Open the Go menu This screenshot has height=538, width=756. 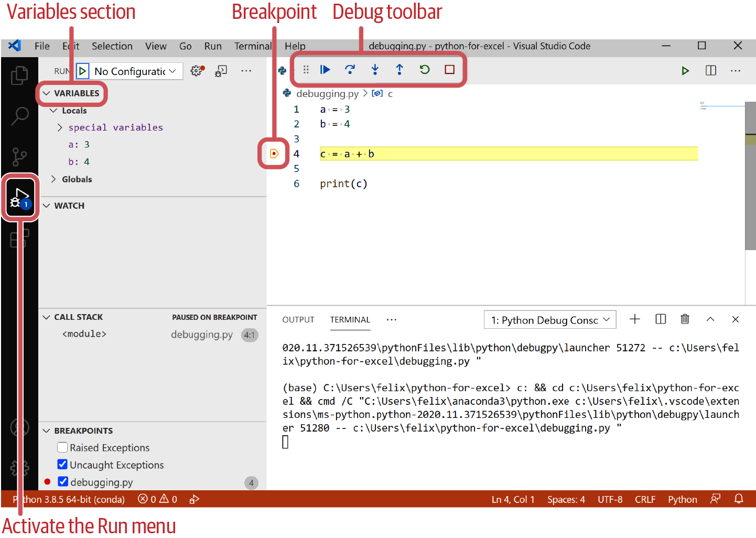click(x=186, y=46)
